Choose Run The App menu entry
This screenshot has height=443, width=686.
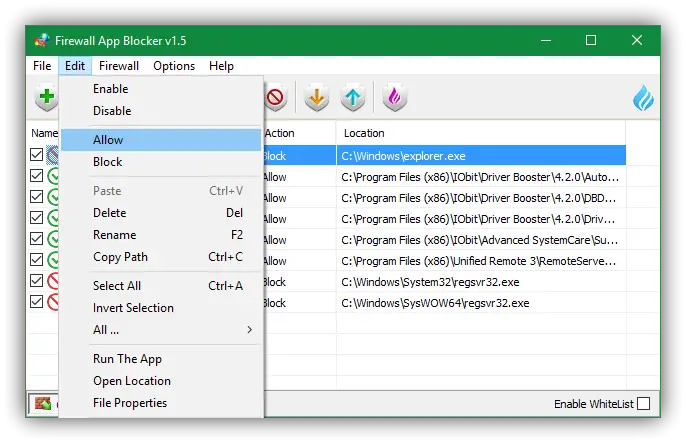(x=161, y=359)
